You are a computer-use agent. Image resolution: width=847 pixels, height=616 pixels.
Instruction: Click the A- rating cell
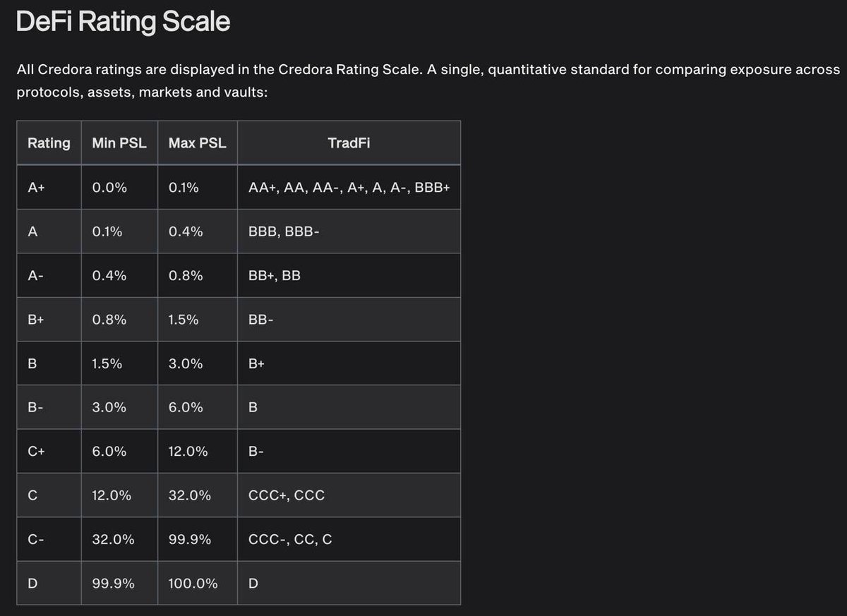click(x=35, y=276)
